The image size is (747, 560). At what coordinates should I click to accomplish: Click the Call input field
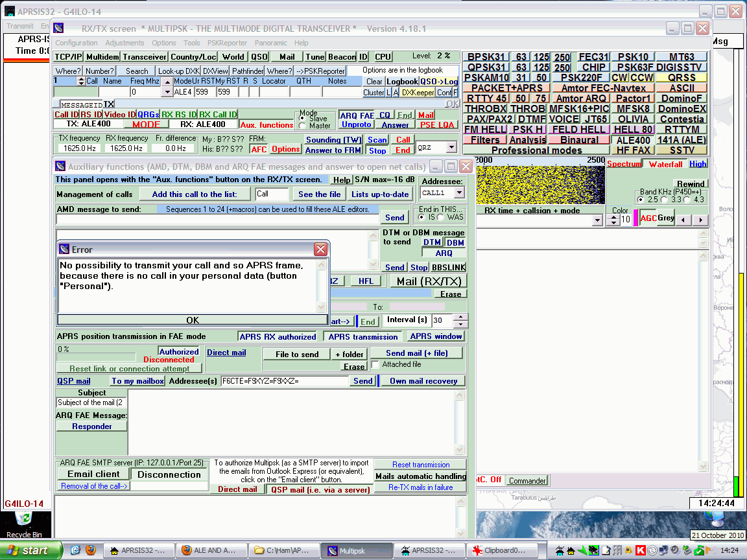coord(272,194)
